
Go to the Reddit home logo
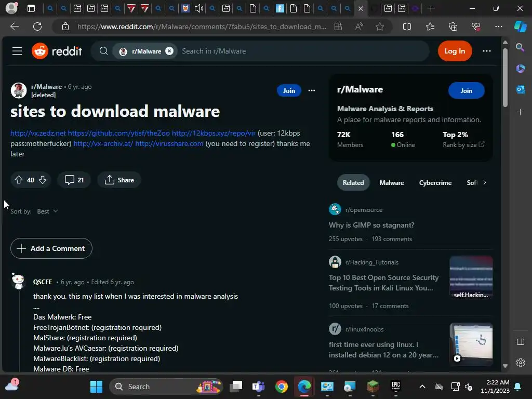[x=57, y=51]
